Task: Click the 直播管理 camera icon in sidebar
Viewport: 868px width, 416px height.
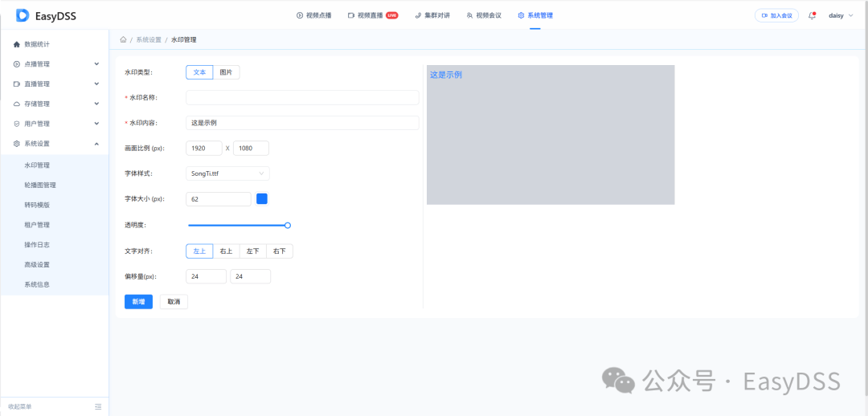Action: point(17,84)
